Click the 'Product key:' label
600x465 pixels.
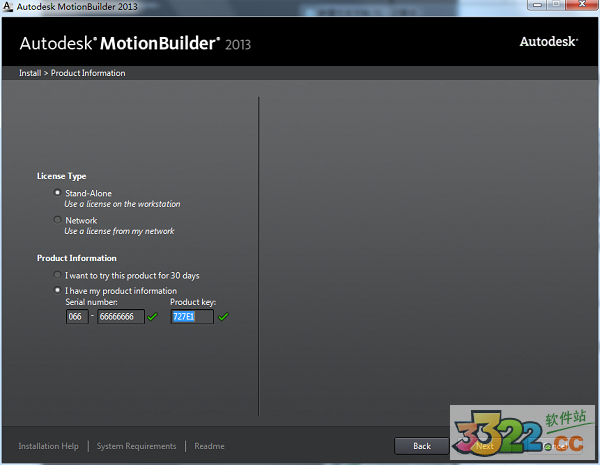[193, 302]
